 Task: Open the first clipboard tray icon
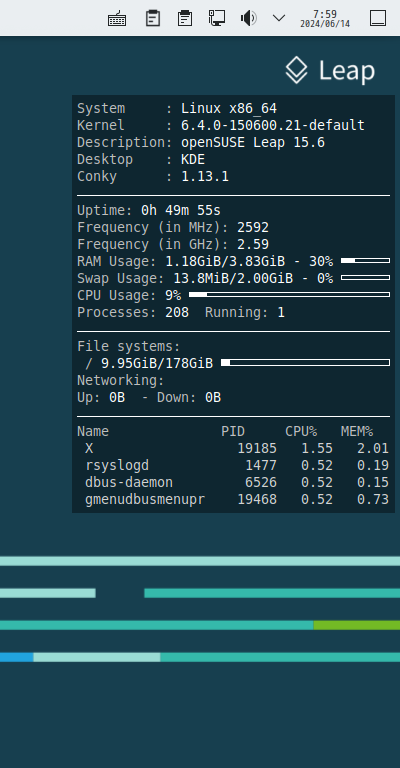pyautogui.click(x=153, y=18)
